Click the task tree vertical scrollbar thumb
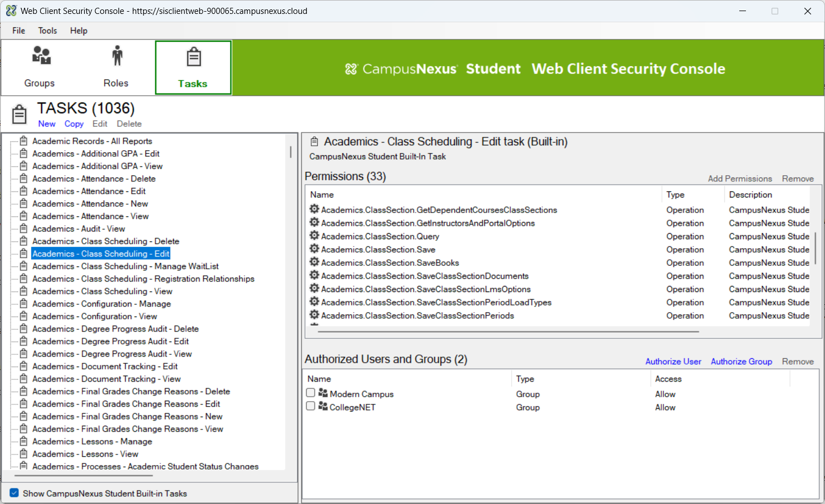The image size is (825, 504). coord(291,152)
